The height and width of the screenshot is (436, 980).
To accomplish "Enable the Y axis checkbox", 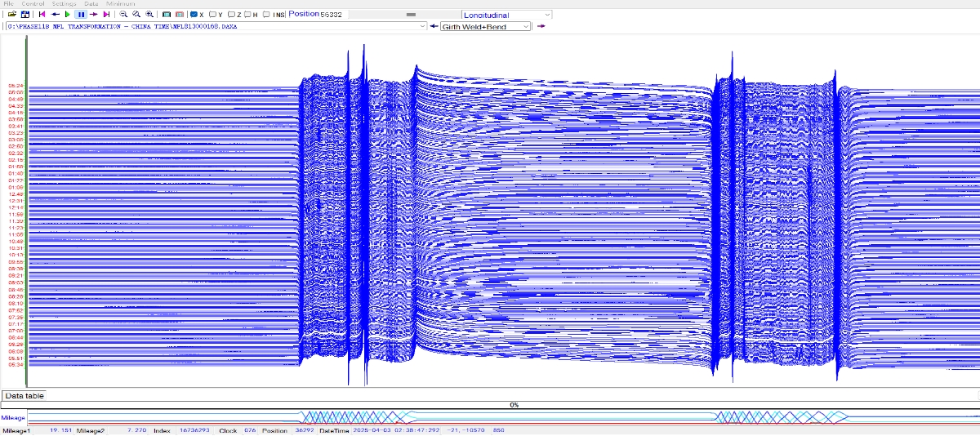I will pyautogui.click(x=213, y=15).
